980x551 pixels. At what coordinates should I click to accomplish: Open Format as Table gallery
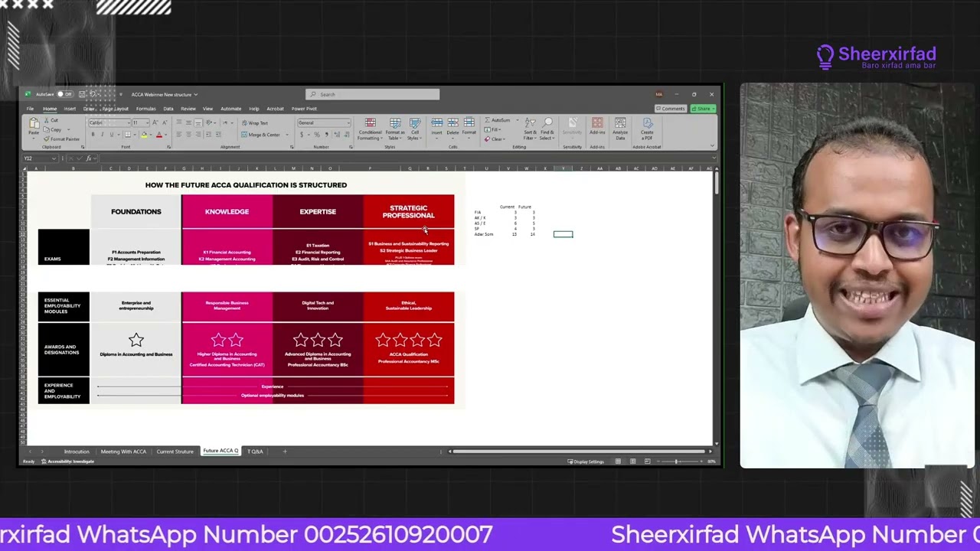click(x=395, y=129)
